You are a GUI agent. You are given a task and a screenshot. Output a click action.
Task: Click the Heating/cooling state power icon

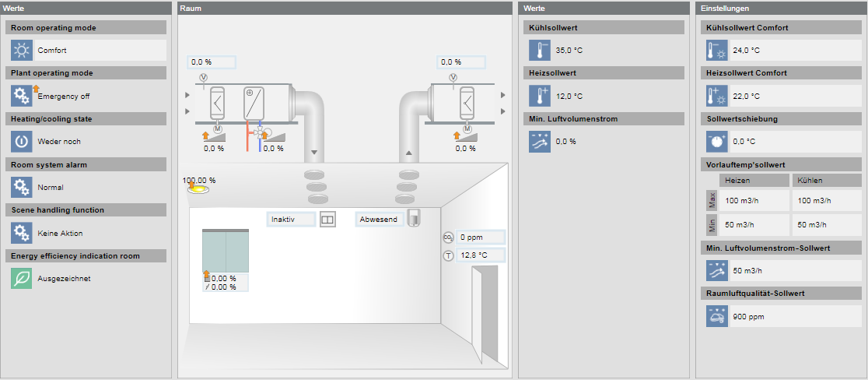[x=21, y=142]
